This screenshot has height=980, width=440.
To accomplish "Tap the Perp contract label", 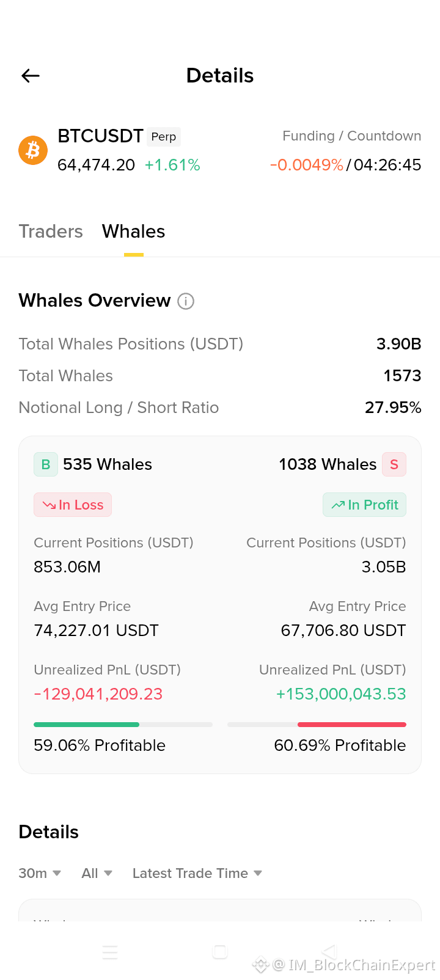I will [x=164, y=137].
